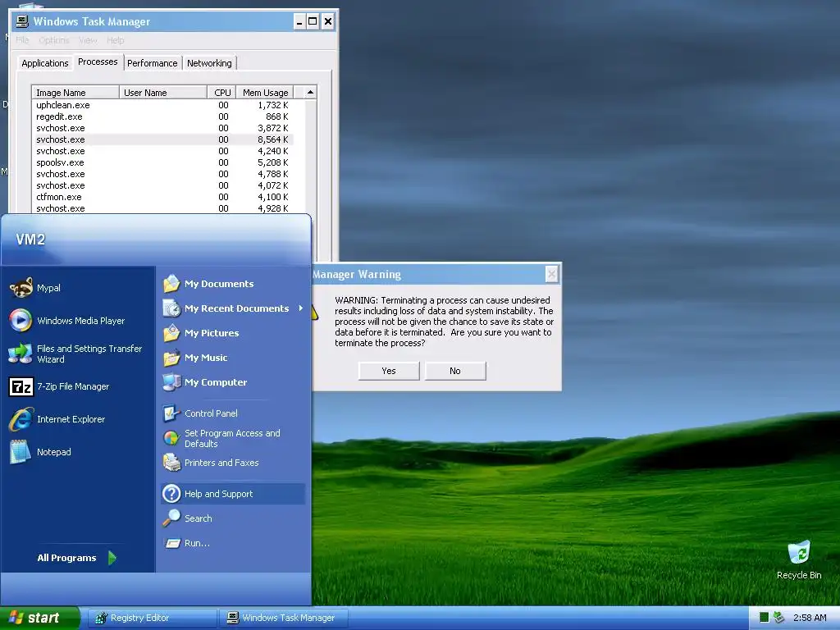
Task: Click the 2:58 AM system clock
Action: tap(810, 618)
